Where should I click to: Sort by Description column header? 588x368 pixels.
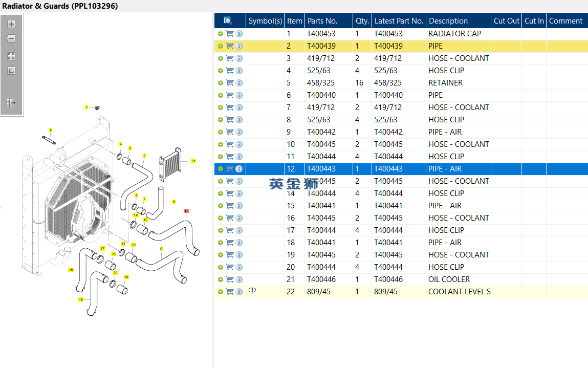(458, 20)
